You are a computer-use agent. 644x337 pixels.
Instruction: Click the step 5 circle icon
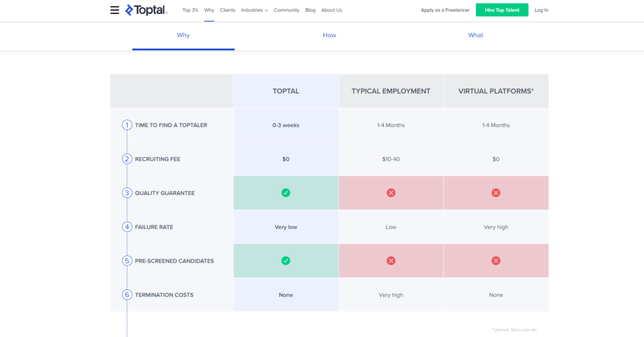click(127, 261)
